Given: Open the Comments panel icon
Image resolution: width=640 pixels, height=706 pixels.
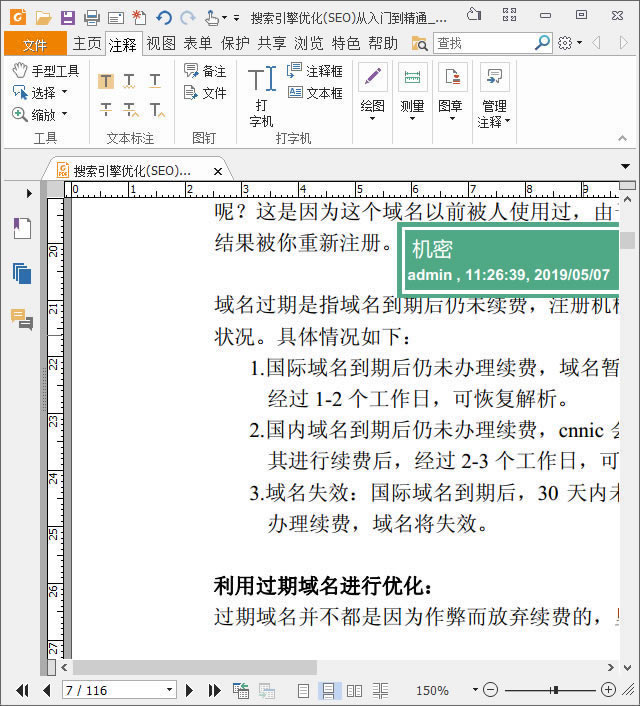Looking at the screenshot, I should (x=22, y=319).
